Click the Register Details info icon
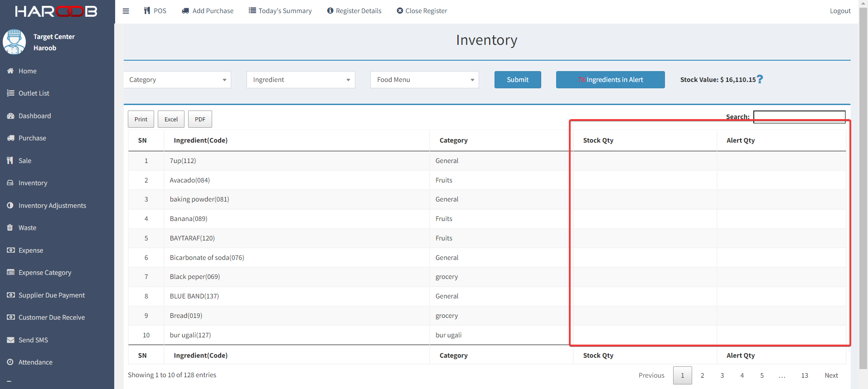868x389 pixels. coord(330,10)
